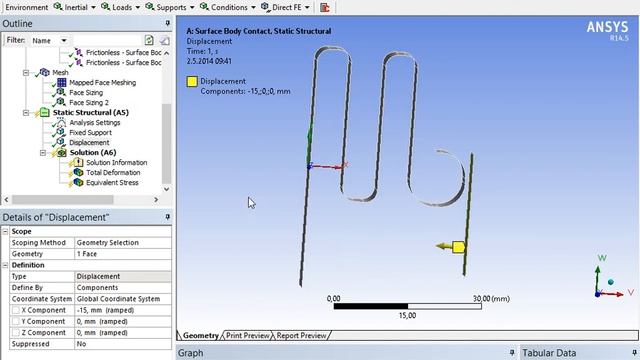Screen dimensions: 640x360
Task: Click the Environment toolbar label
Action: pos(27,7)
